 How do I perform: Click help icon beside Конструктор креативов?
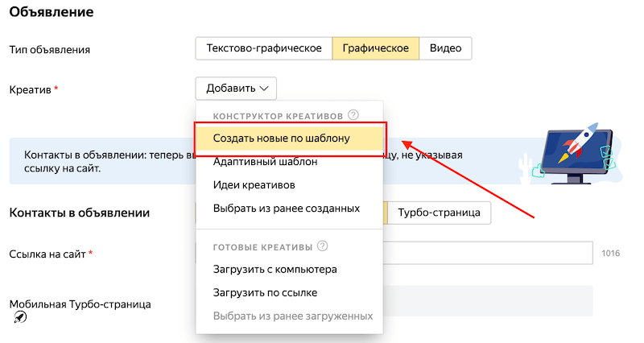(x=353, y=115)
